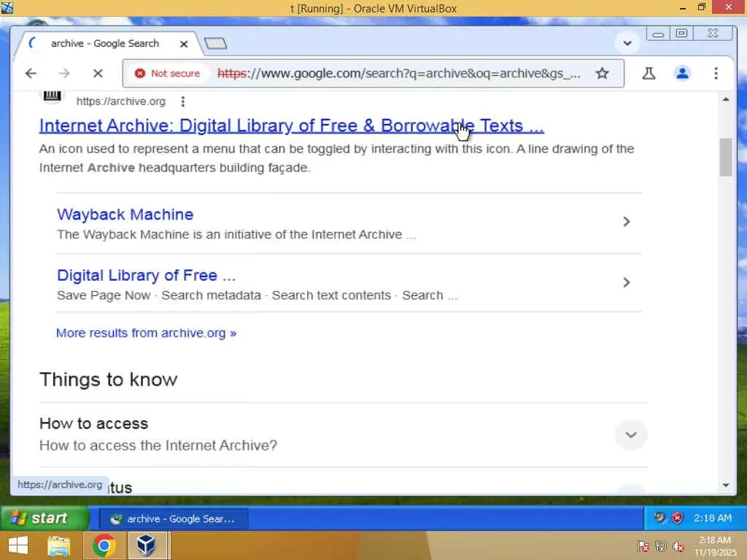Close the archive - Google Search tab
747x560 pixels.
[x=183, y=44]
